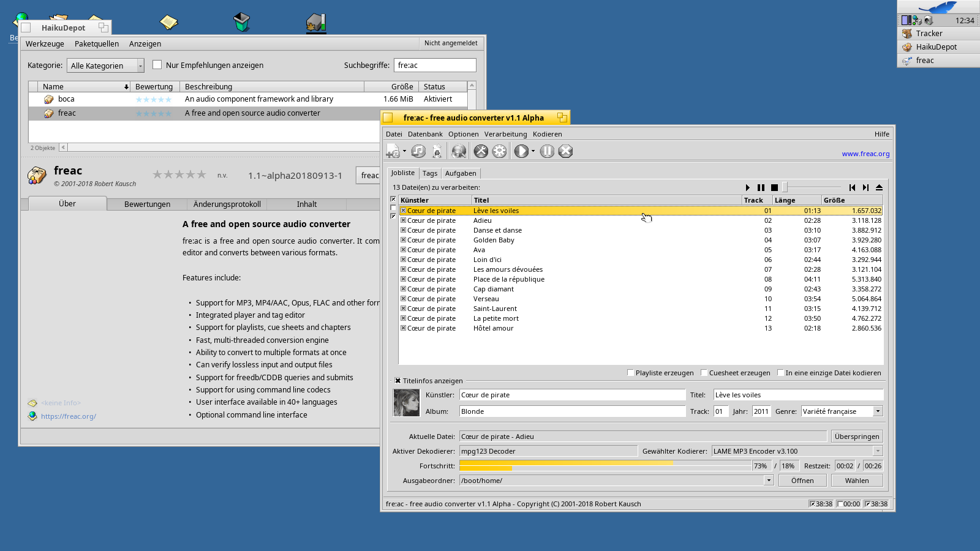The image size is (980, 551).
Task: Click the album cover thumbnail
Action: click(x=406, y=403)
